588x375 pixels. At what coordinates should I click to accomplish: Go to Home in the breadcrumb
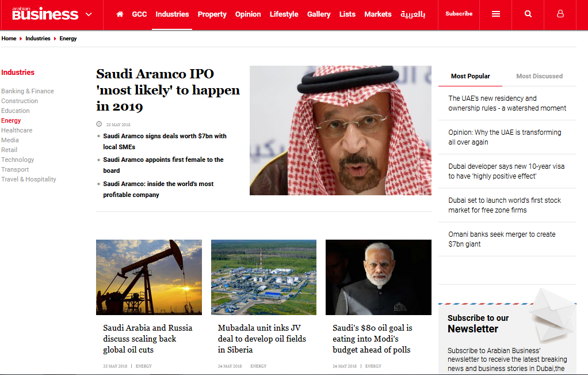pyautogui.click(x=9, y=38)
